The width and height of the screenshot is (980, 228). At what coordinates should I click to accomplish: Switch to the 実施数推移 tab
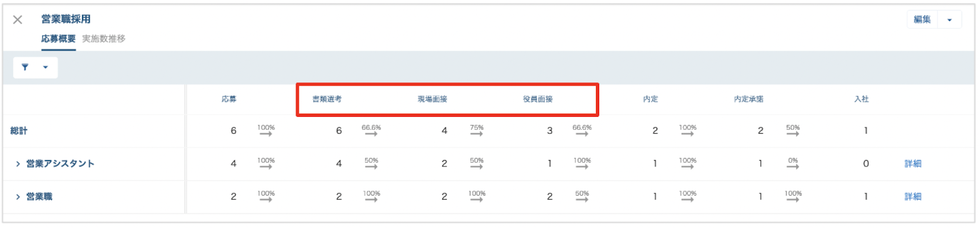104,39
